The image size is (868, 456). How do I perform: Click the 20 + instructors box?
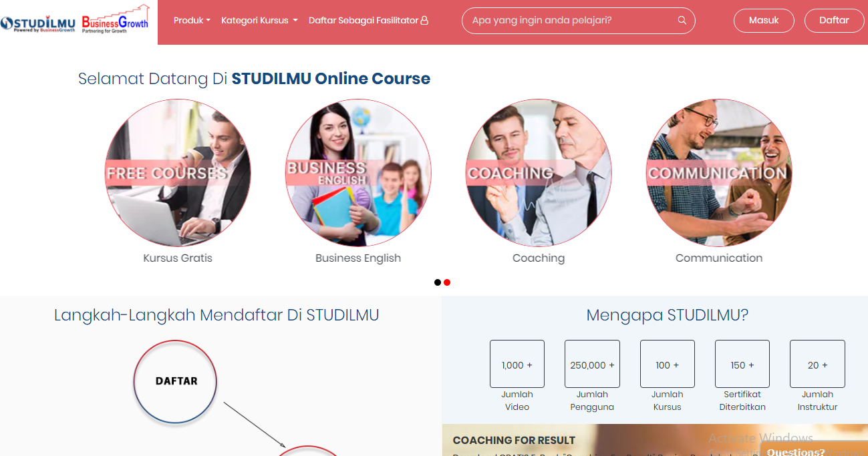817,364
